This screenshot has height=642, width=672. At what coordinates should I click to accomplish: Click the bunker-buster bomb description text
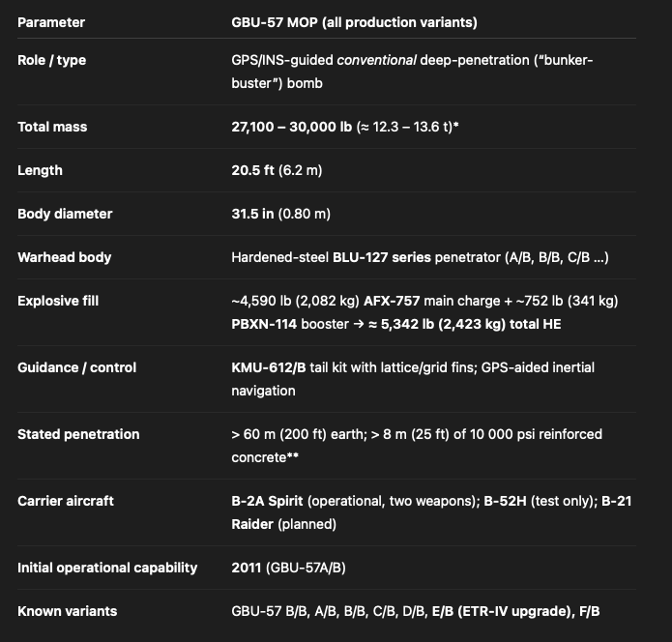point(412,72)
